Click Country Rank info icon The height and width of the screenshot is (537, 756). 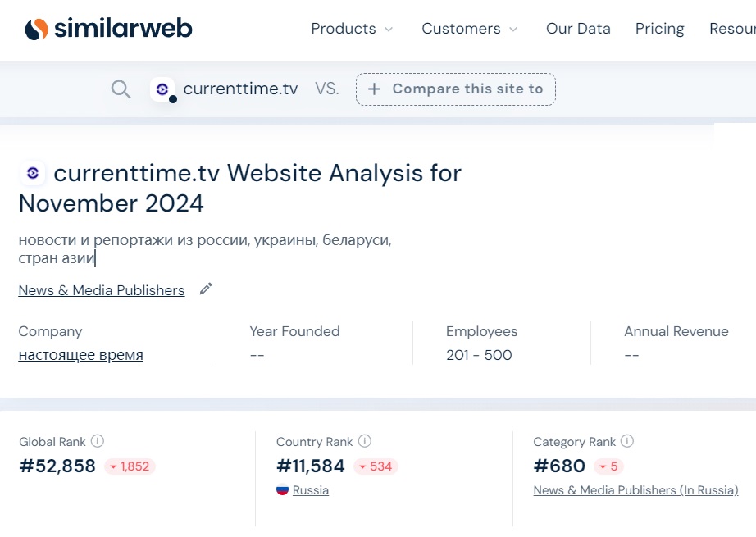(365, 440)
